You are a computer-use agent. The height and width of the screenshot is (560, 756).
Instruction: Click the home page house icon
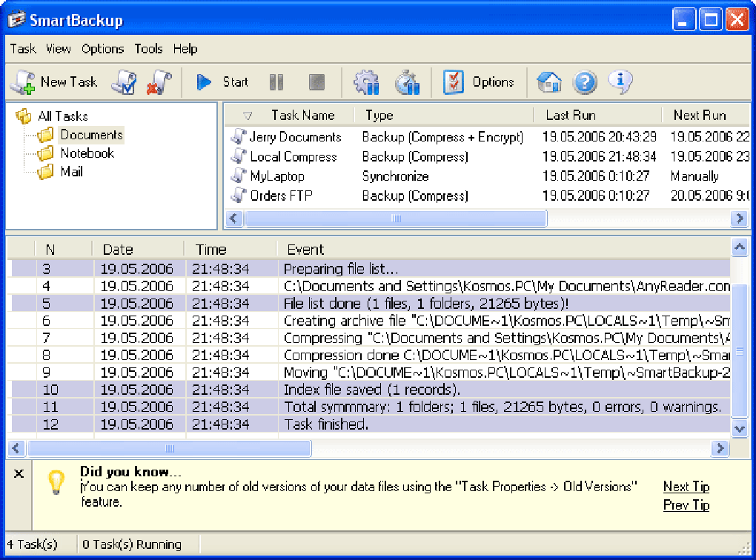point(549,82)
